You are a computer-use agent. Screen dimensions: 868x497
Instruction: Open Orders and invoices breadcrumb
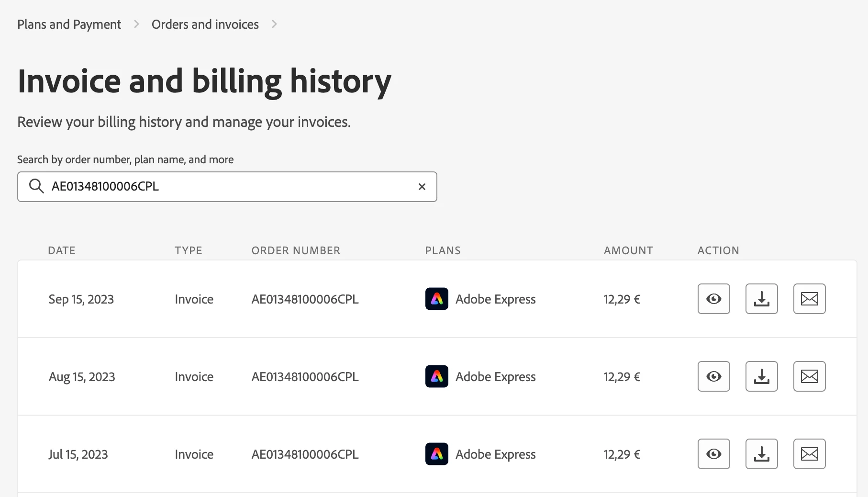(205, 24)
